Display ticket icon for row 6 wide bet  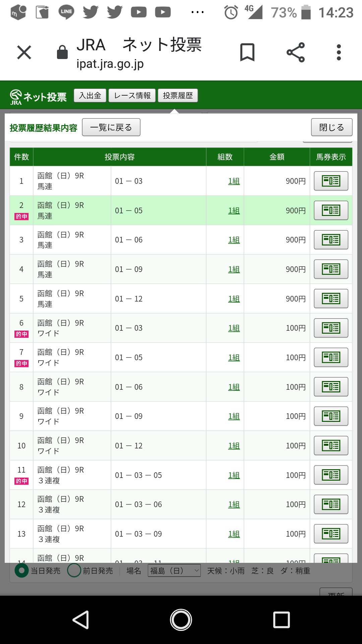(331, 328)
